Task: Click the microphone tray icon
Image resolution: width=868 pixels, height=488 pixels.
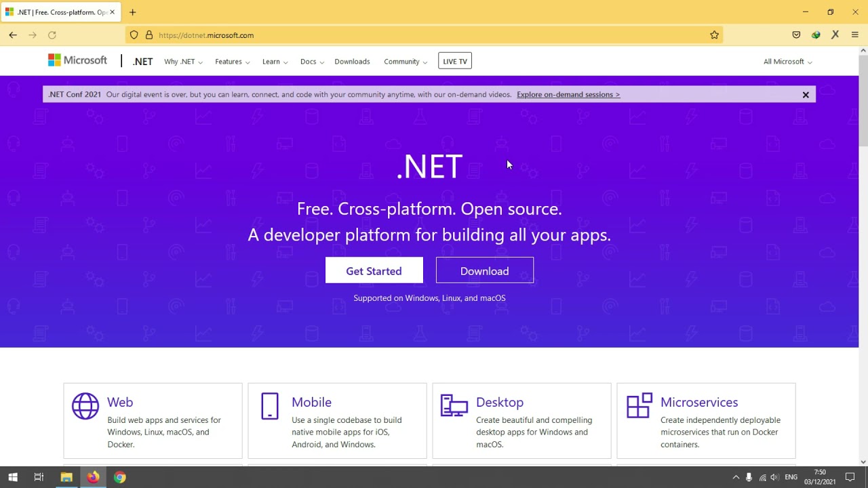Action: 749,477
